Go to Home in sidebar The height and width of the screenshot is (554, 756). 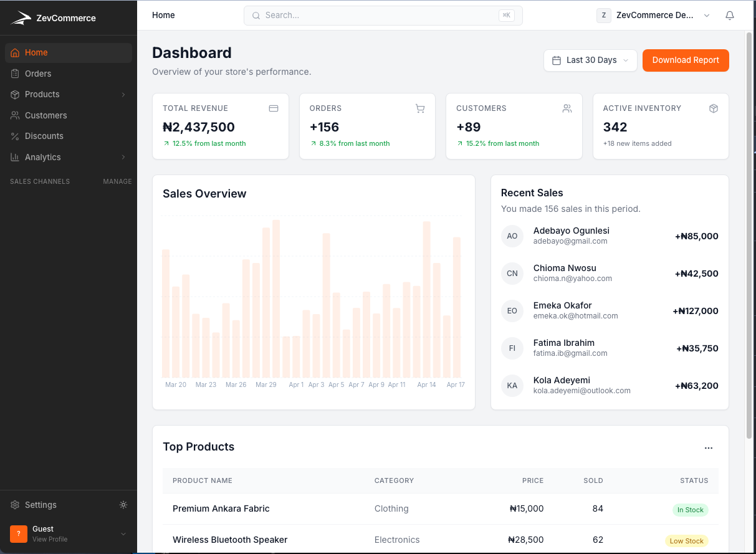coord(69,53)
